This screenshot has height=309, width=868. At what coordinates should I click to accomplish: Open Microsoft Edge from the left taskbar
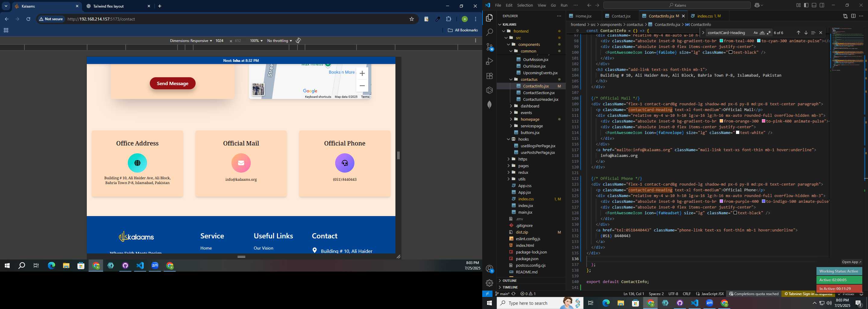51,266
